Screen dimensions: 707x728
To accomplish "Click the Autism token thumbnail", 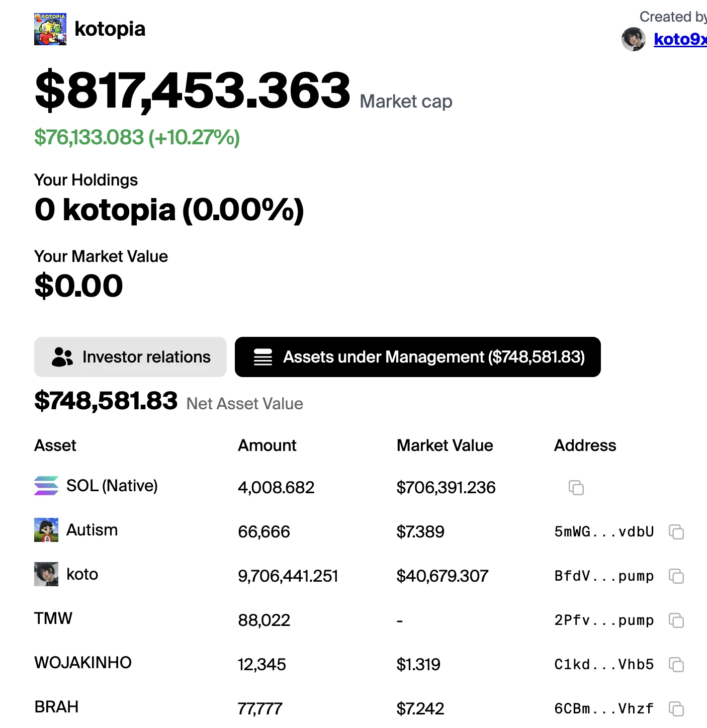I will [46, 530].
